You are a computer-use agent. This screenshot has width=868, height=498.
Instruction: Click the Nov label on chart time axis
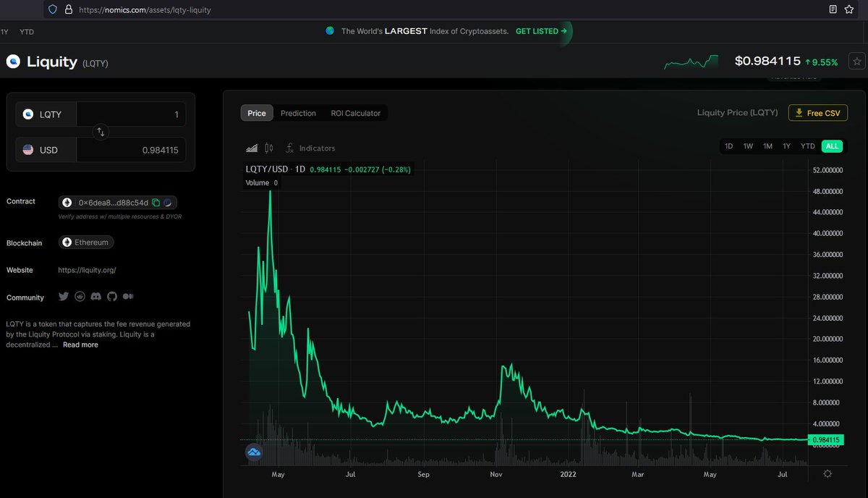pos(496,475)
